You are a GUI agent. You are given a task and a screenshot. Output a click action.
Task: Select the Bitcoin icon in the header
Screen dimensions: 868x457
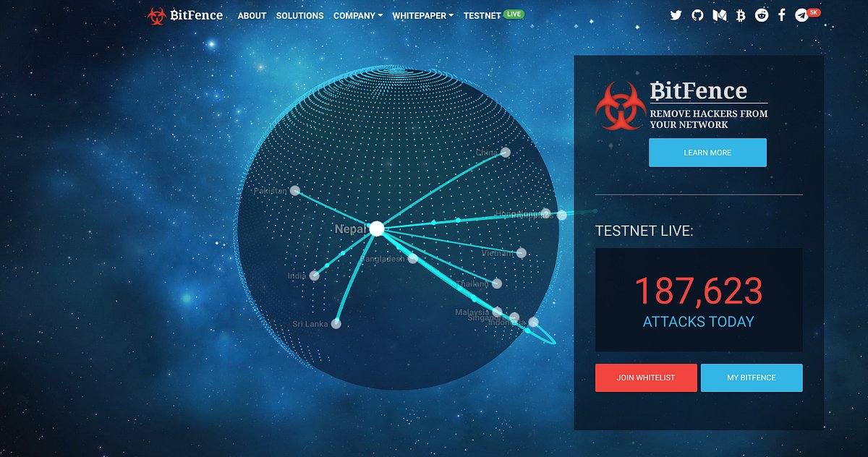click(x=739, y=14)
